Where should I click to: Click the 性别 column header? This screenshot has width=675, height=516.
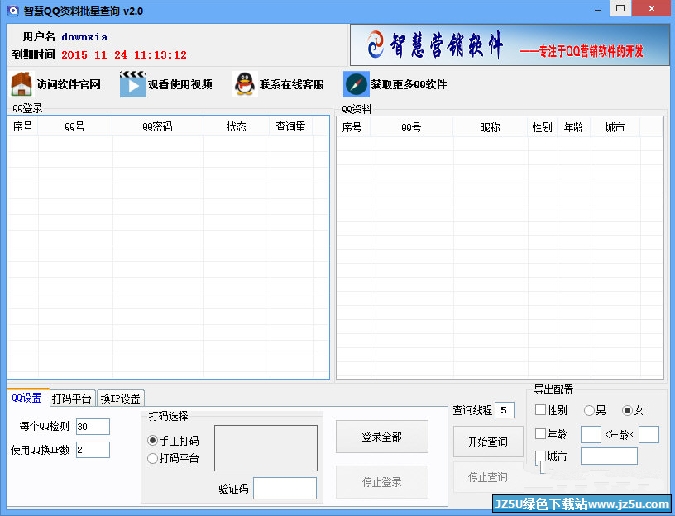(x=542, y=127)
